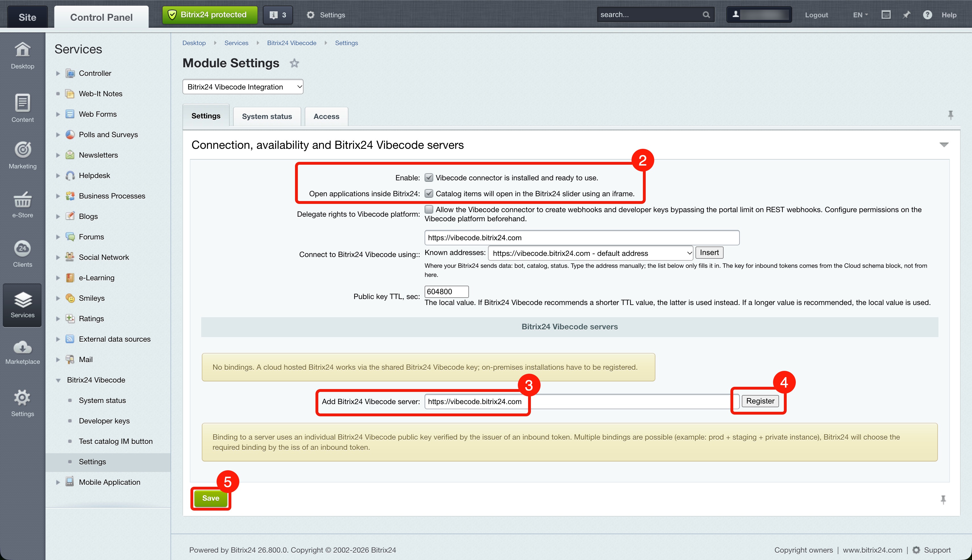The image size is (972, 560).
Task: Open the EN language dropdown
Action: point(860,14)
